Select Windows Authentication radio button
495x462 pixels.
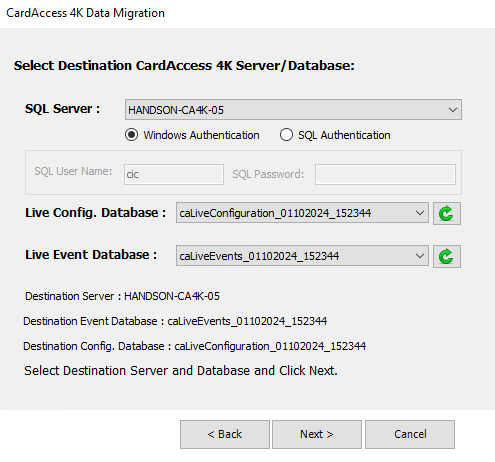pyautogui.click(x=131, y=135)
